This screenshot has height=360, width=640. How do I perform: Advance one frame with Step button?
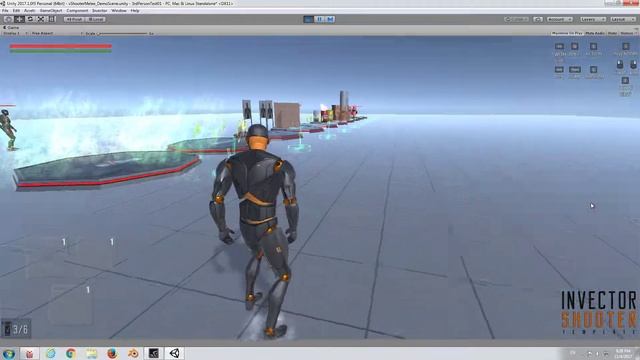(x=330, y=19)
